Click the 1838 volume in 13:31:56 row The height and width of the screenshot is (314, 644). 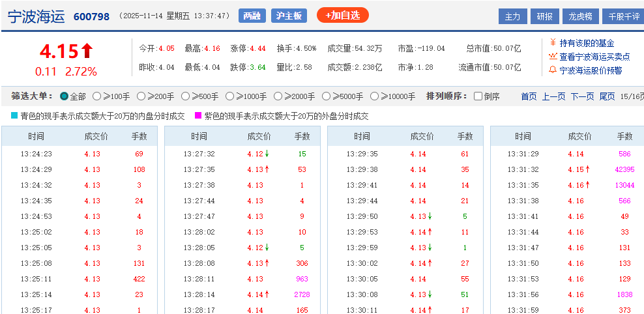click(624, 294)
